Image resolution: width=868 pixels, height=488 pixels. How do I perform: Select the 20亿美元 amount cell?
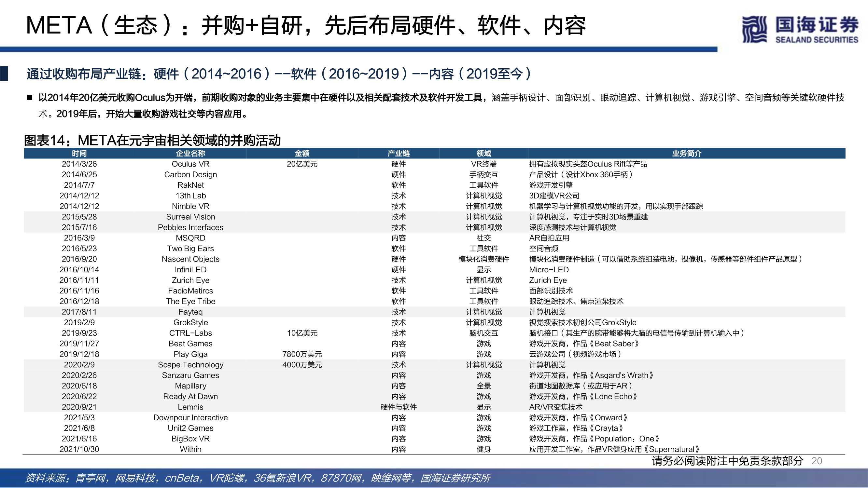(302, 164)
